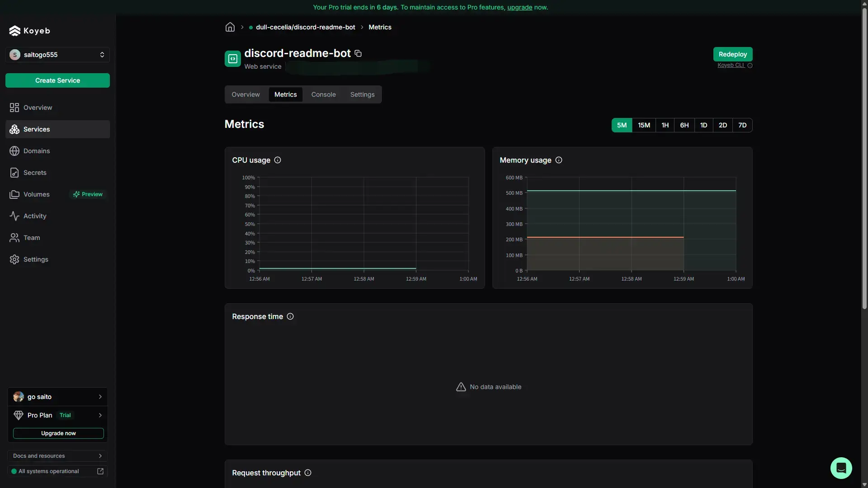
Task: Click the home breadcrumb icon
Action: (230, 27)
